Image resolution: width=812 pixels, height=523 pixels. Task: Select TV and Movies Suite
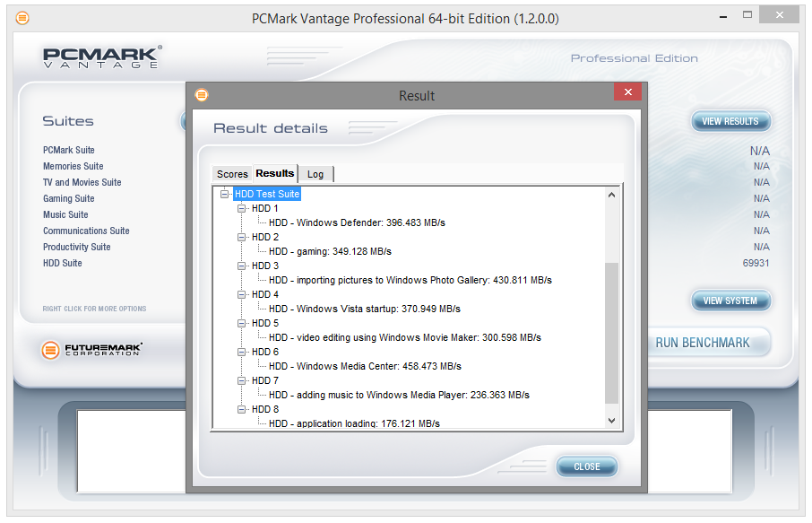[x=82, y=182]
